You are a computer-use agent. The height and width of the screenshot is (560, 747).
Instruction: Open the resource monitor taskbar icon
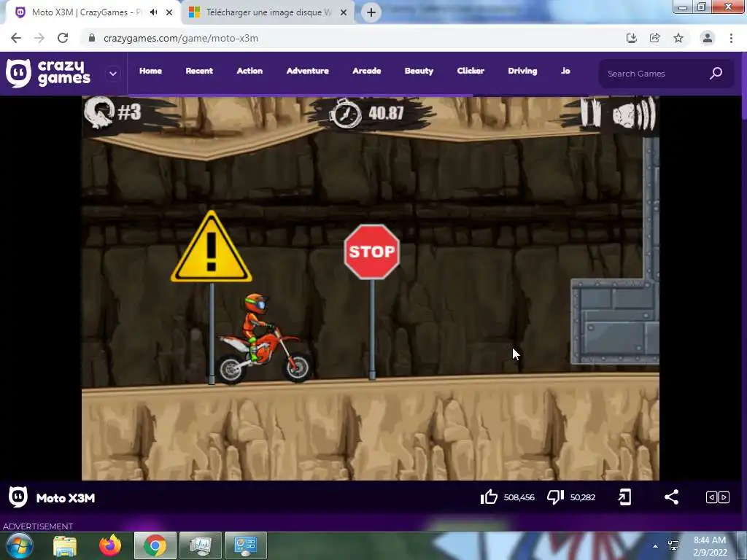(201, 545)
